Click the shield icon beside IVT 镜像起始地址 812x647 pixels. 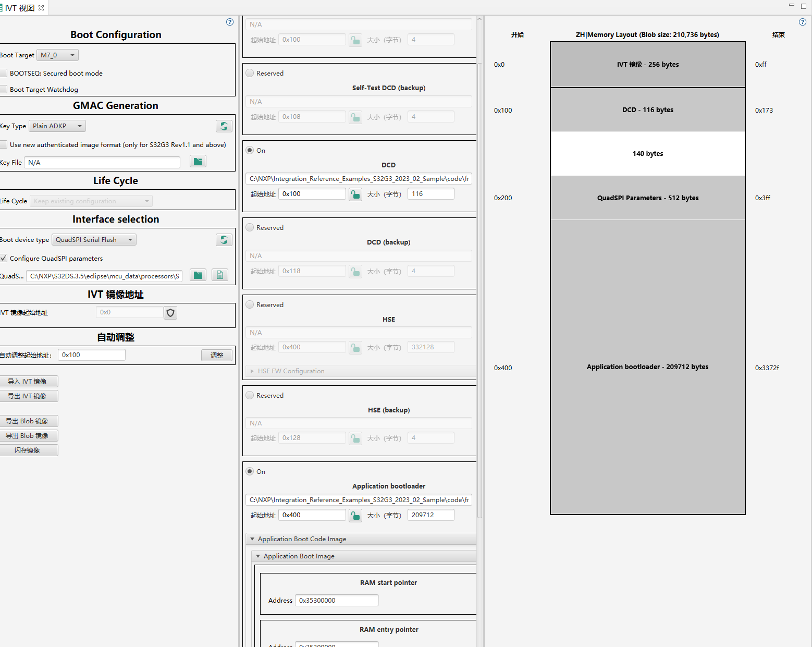[x=170, y=312]
